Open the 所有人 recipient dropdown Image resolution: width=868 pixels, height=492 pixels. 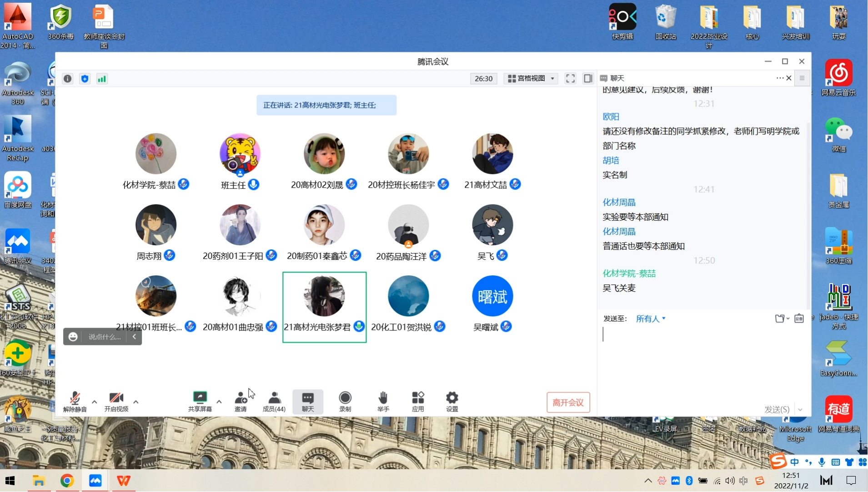pyautogui.click(x=651, y=319)
